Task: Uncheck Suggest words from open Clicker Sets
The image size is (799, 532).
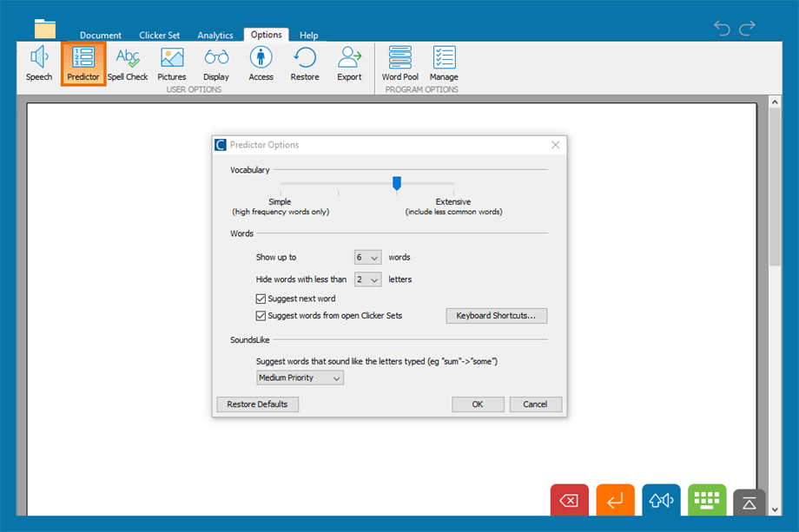Action: [x=261, y=316]
